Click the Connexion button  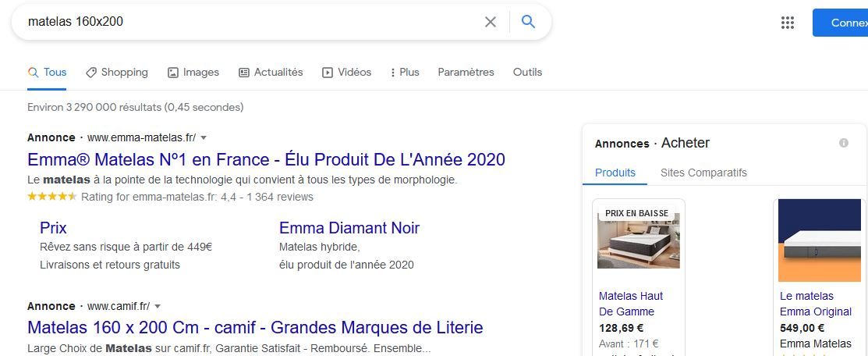(841, 23)
